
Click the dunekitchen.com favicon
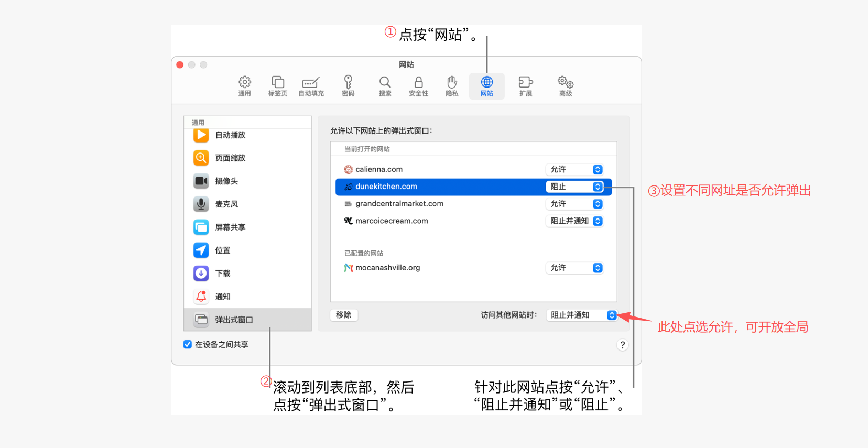[x=348, y=187]
